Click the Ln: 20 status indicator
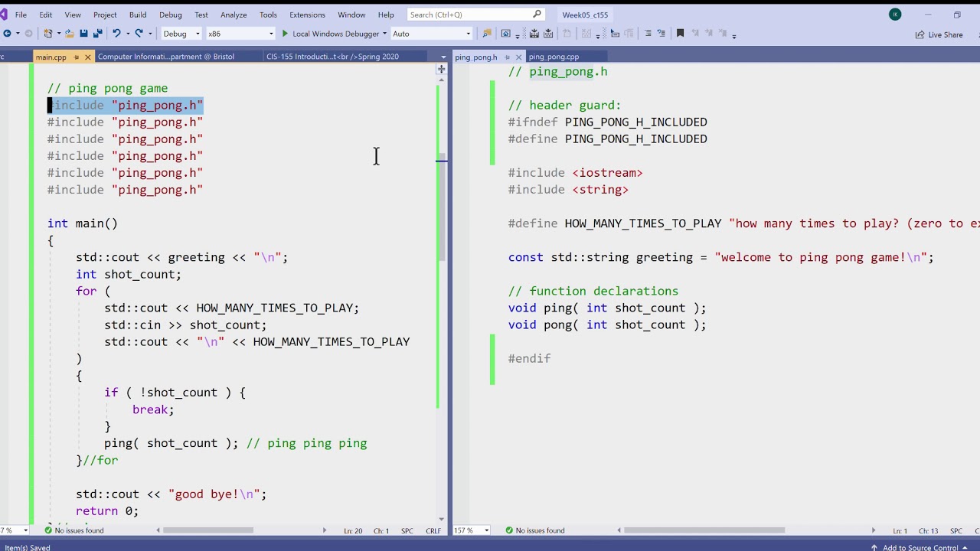Viewport: 980px width, 551px height. coord(353,530)
